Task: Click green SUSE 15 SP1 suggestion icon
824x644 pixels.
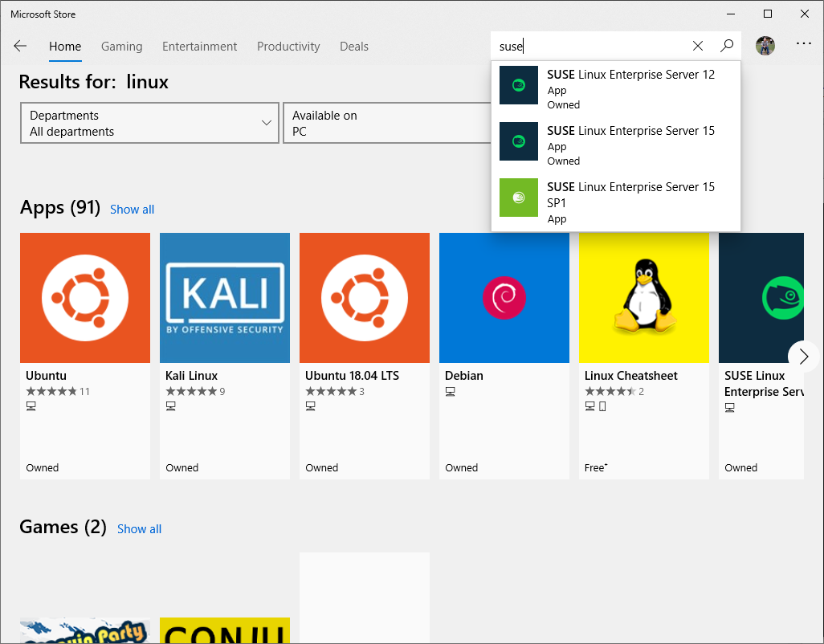Action: (519, 198)
